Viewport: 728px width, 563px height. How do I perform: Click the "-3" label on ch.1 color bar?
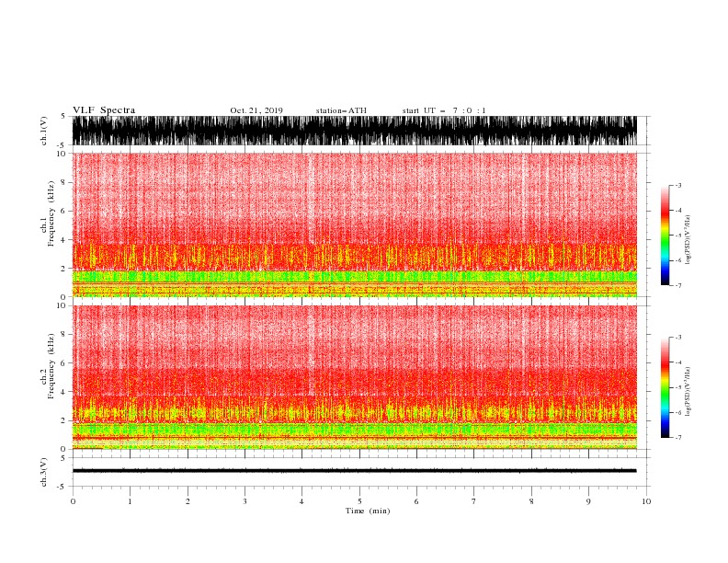point(678,185)
